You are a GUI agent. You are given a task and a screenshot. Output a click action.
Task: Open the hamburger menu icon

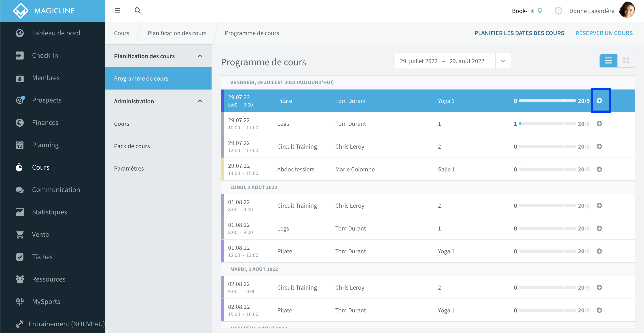[117, 10]
